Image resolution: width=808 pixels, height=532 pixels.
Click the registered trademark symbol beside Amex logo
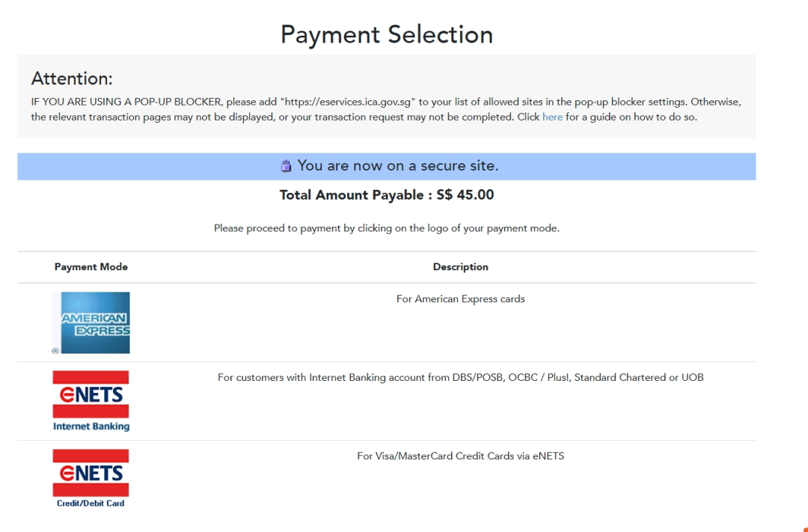[55, 350]
